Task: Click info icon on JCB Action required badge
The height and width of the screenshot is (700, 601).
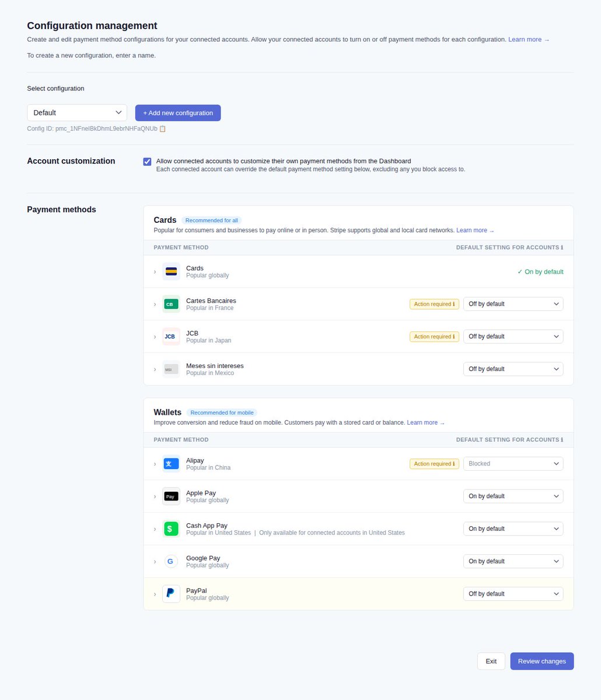Action: pyautogui.click(x=453, y=337)
